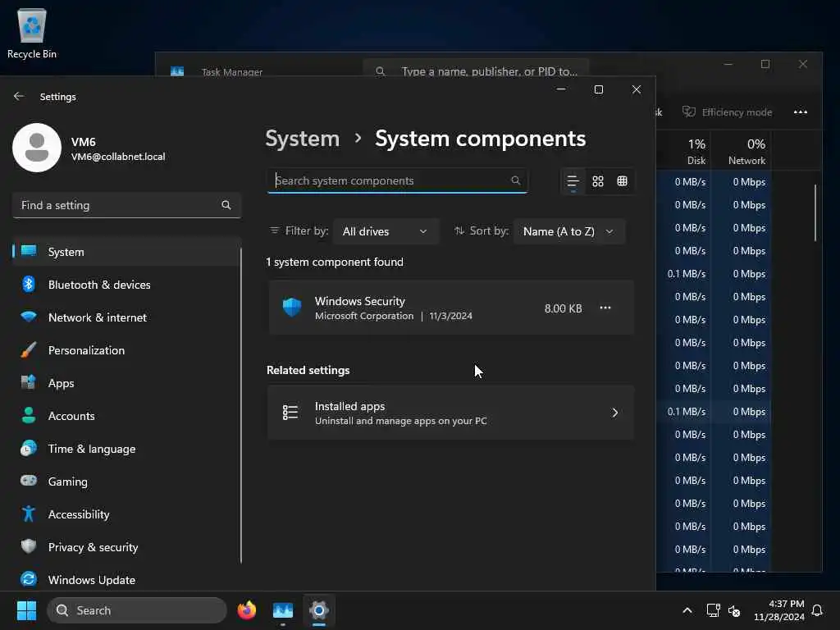Open the notifications bell icon
The height and width of the screenshot is (630, 840).
(x=818, y=610)
